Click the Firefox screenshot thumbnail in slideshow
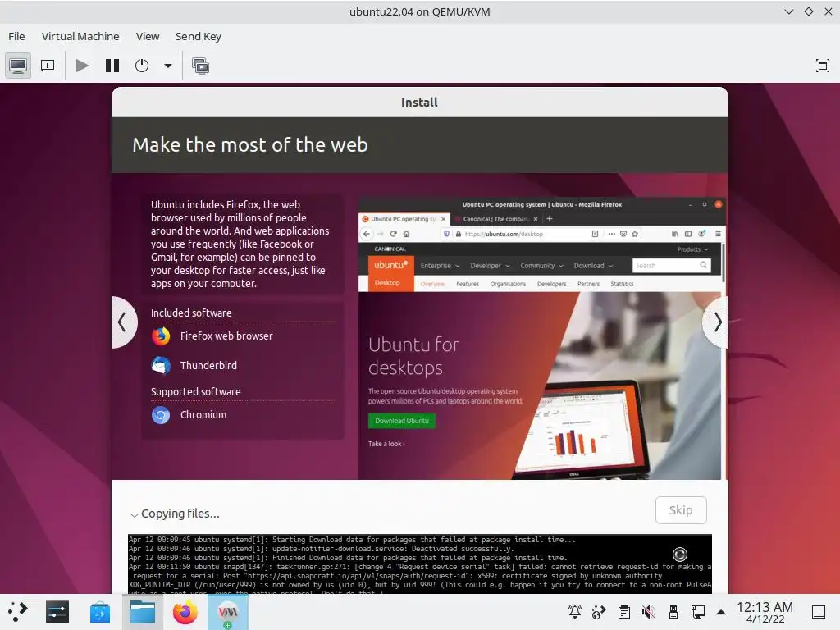Screen dimensions: 840x630 541,339
